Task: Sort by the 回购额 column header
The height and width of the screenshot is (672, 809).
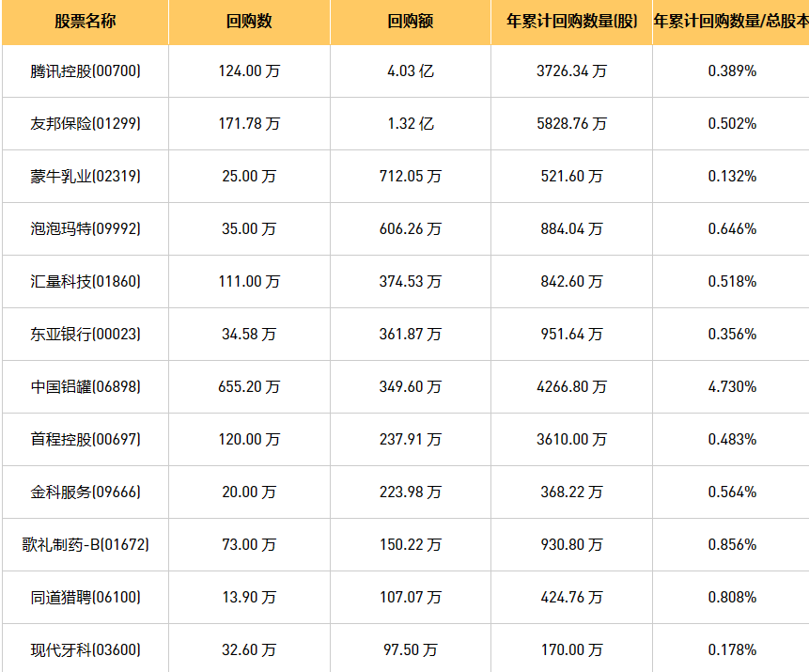Action: point(411,21)
